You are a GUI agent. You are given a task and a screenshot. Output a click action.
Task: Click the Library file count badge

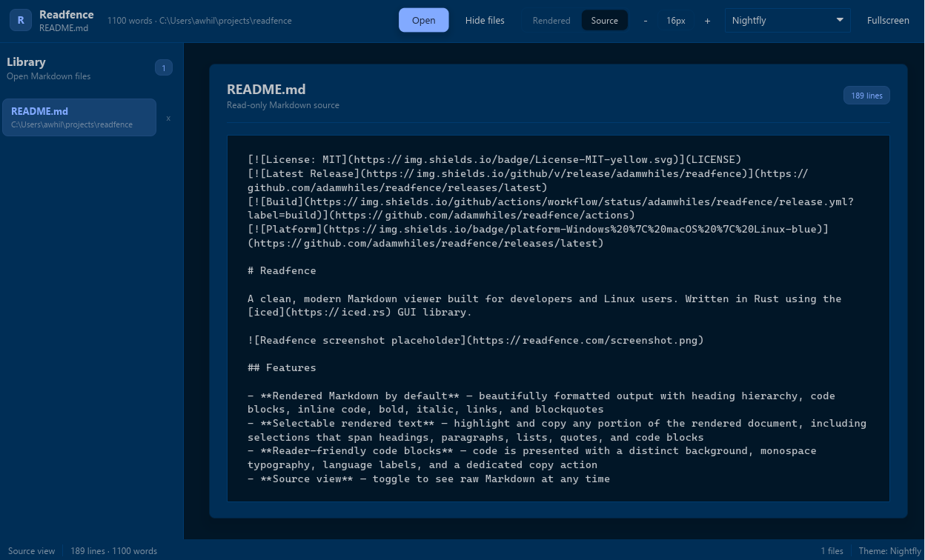(164, 68)
